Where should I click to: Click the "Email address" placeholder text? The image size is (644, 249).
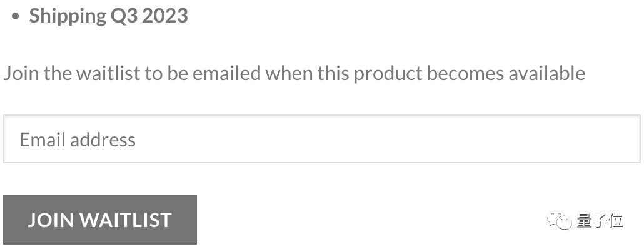[x=78, y=140]
